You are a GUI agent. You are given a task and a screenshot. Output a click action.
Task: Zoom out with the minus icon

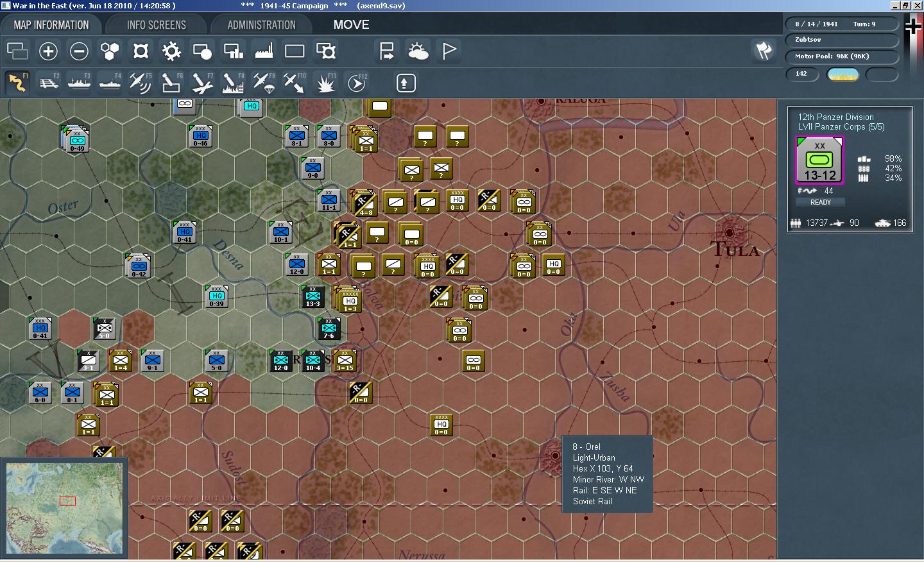coord(79,51)
